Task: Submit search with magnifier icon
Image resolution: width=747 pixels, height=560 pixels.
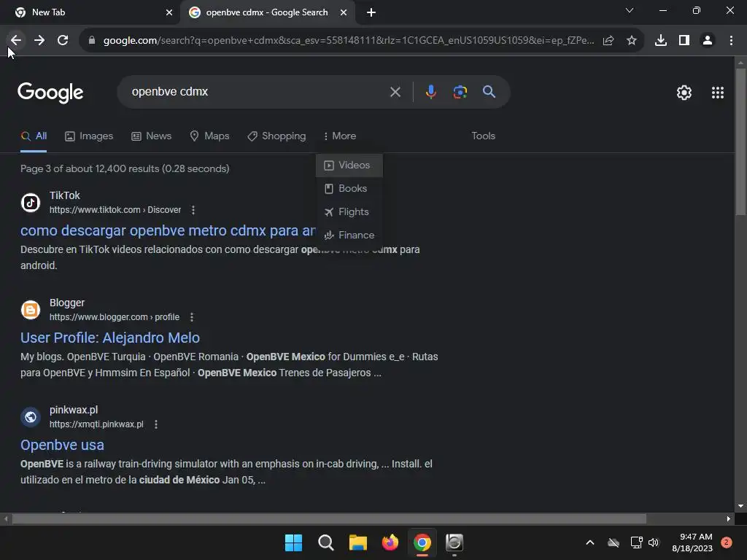Action: (489, 92)
